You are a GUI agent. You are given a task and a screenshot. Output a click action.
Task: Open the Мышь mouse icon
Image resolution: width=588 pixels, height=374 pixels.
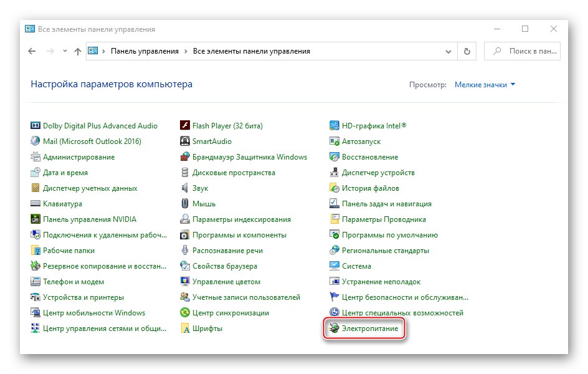point(185,204)
